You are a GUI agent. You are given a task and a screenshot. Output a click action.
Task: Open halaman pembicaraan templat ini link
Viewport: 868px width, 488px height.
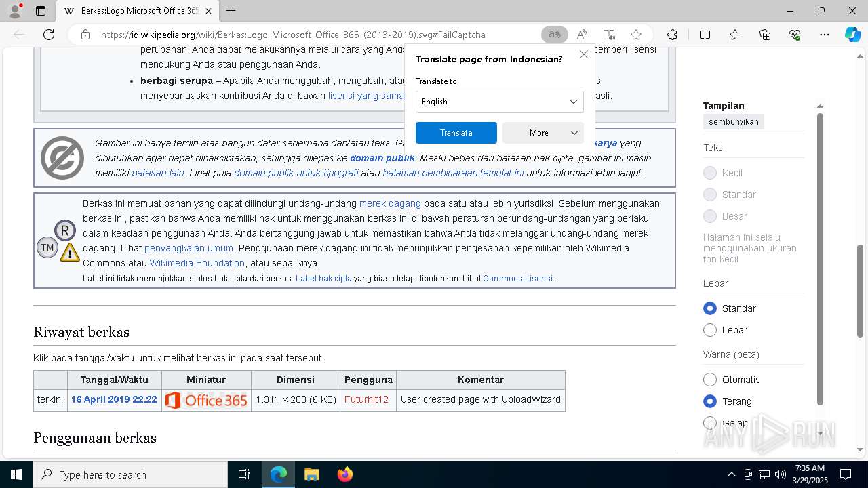(x=453, y=173)
